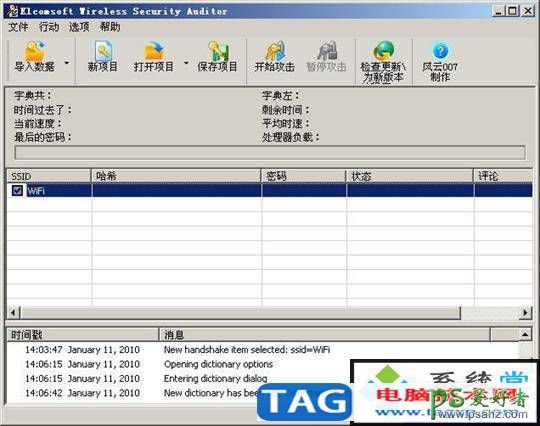Sort by the SSID column header
The image size is (540, 426).
click(49, 176)
